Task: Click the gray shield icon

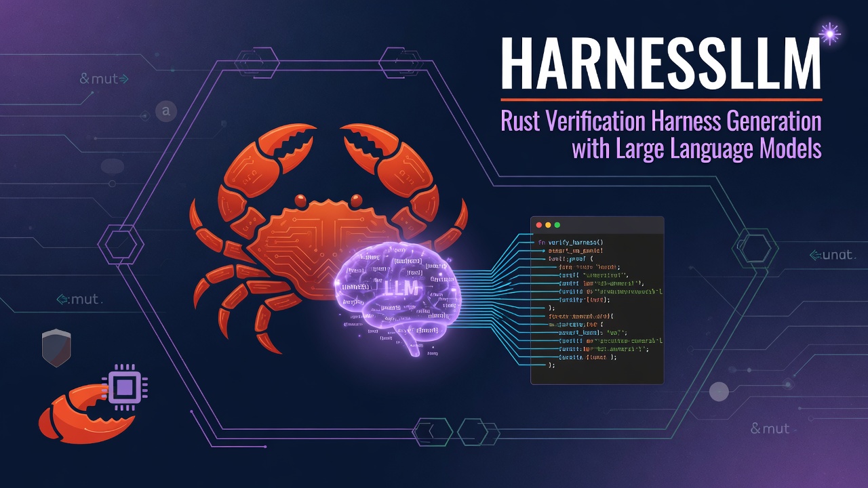Action: point(56,349)
